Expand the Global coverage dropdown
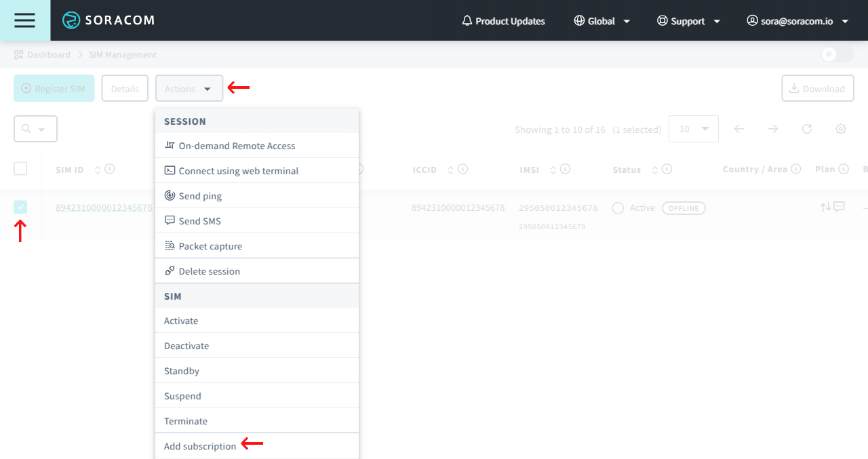The width and height of the screenshot is (868, 459). [x=602, y=21]
